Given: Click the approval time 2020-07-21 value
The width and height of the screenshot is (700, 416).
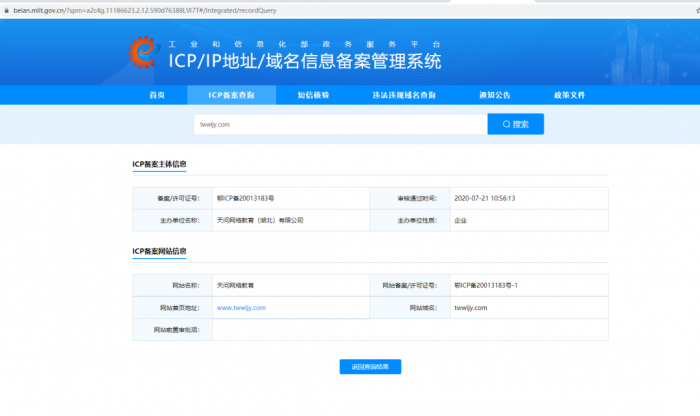Looking at the screenshot, I should coord(484,198).
